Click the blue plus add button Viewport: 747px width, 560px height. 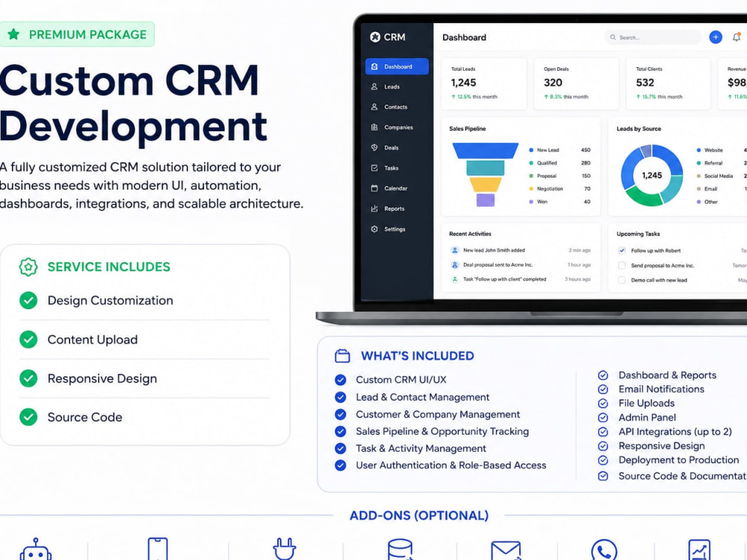(716, 37)
